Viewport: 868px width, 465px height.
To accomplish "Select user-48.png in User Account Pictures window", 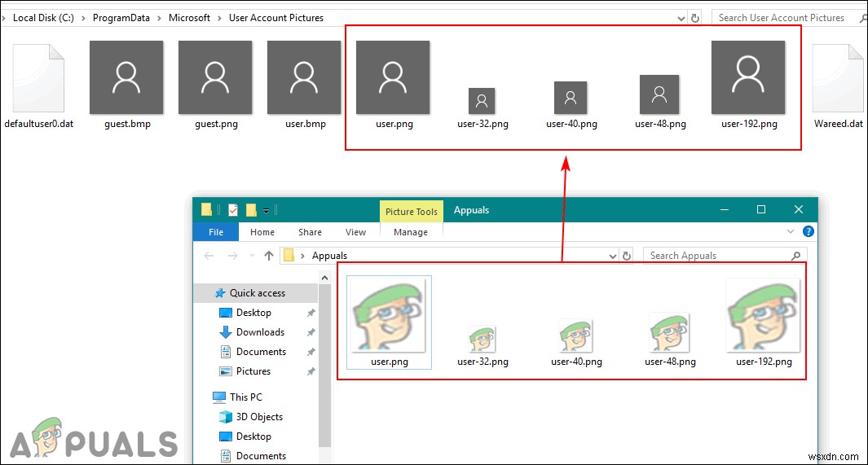I will tap(660, 103).
